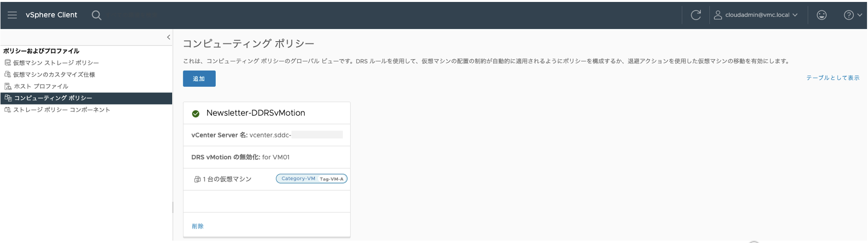This screenshot has width=868, height=243.
Task: Click the storage policy component icon
Action: [x=7, y=110]
